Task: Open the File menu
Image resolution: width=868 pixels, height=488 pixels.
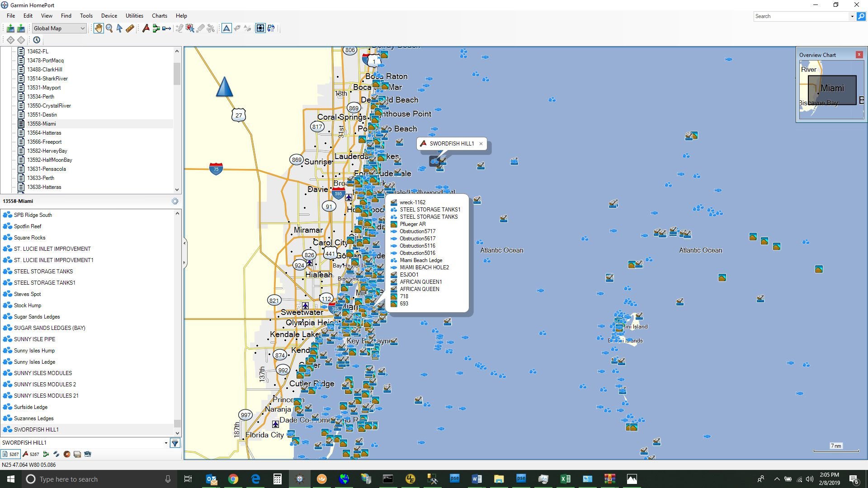Action: [11, 16]
